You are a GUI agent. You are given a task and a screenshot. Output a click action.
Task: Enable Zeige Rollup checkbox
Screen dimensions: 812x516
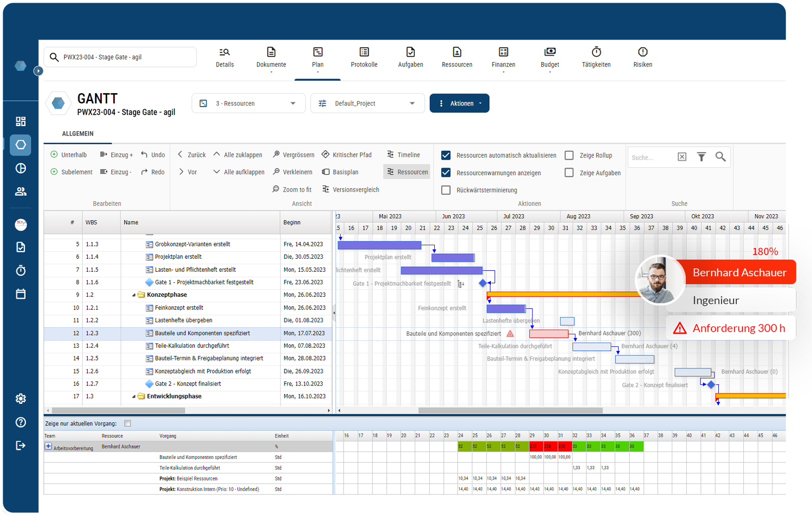point(569,155)
